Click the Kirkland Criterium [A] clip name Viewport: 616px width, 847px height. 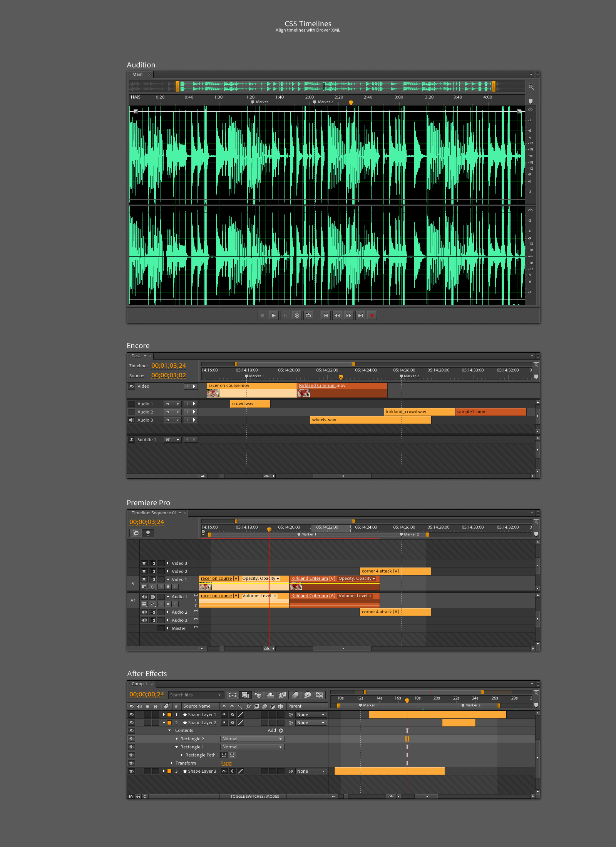pos(313,596)
